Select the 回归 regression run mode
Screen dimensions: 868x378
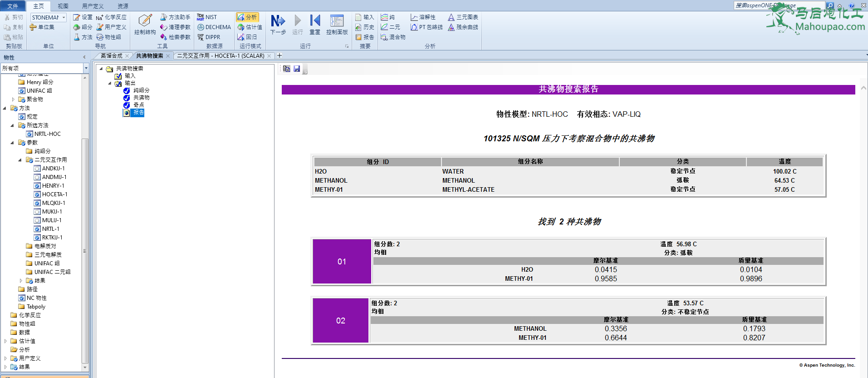pos(247,37)
